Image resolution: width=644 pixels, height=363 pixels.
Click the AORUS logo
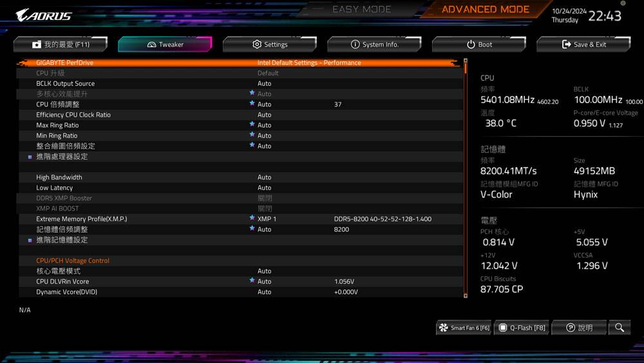[44, 15]
